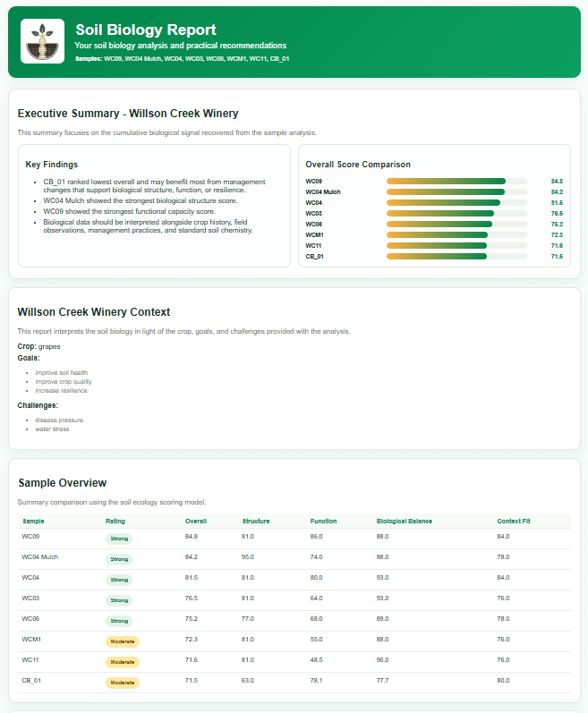Click the WCM1 score bar in chart
The image size is (588, 713).
[456, 234]
